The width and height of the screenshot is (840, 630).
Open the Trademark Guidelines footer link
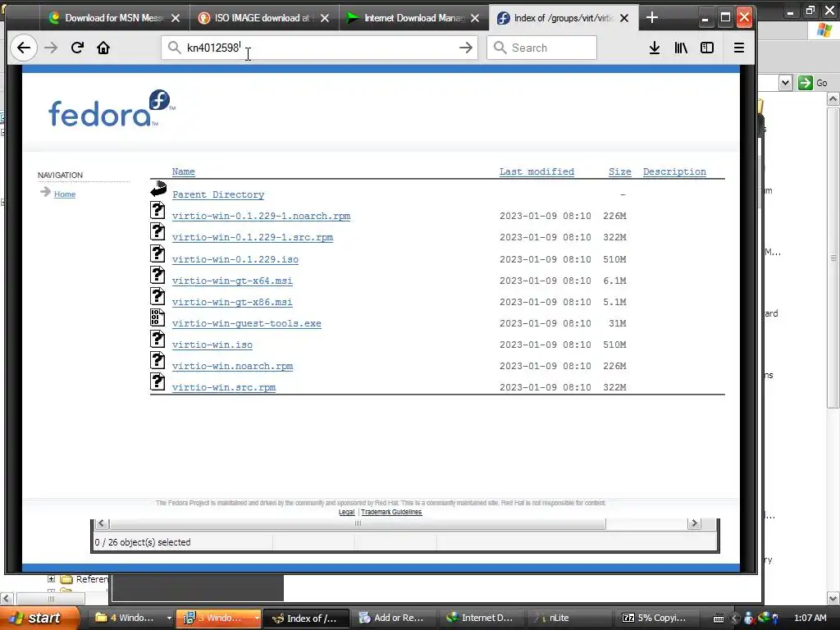[391, 512]
